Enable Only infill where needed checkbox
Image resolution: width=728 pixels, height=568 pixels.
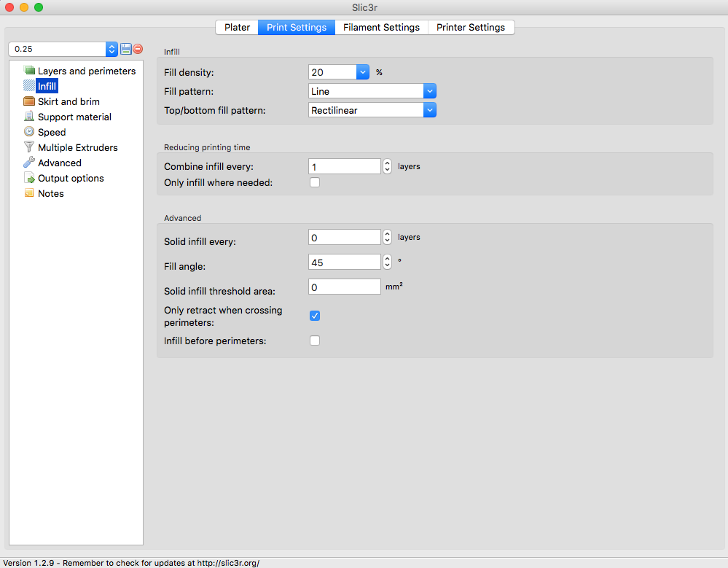click(x=315, y=182)
